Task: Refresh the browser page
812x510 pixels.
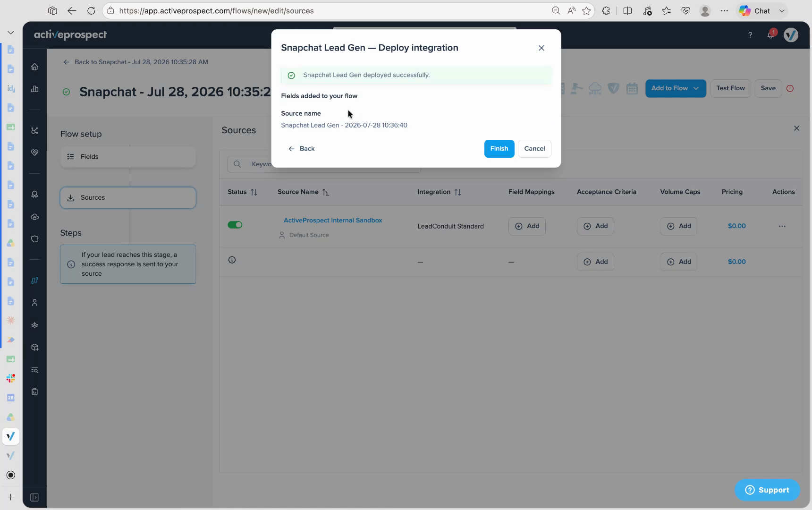Action: pyautogui.click(x=91, y=11)
